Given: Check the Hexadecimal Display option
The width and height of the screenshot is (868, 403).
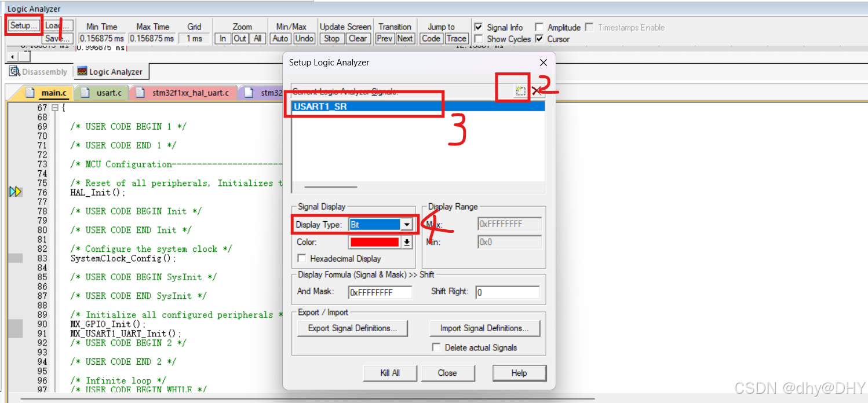Looking at the screenshot, I should pos(301,258).
